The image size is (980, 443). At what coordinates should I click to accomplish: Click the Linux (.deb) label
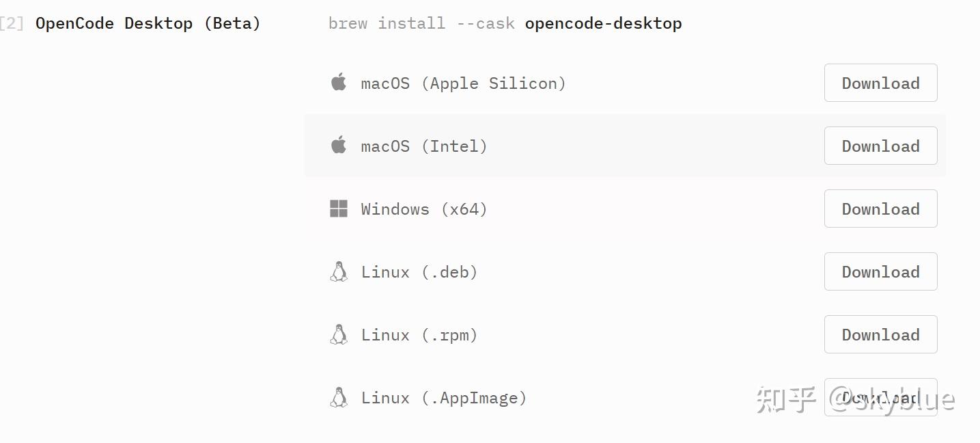[x=419, y=272]
